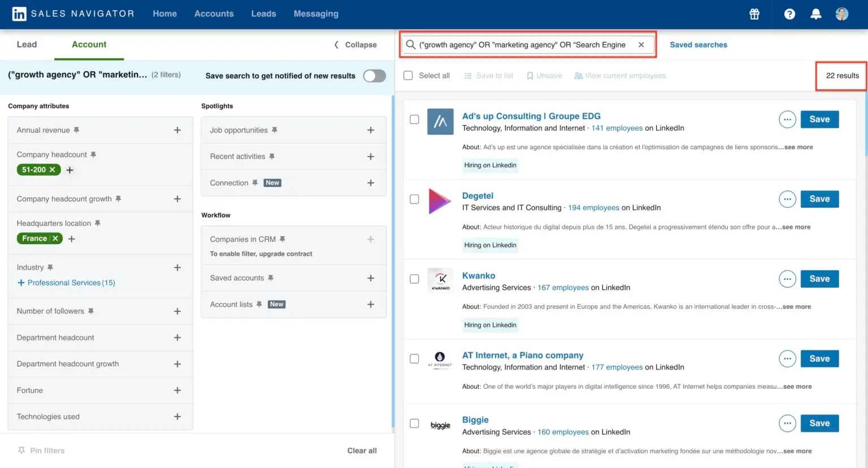Open Leads in top navigation
Viewport: 868px width, 468px height.
click(x=263, y=14)
